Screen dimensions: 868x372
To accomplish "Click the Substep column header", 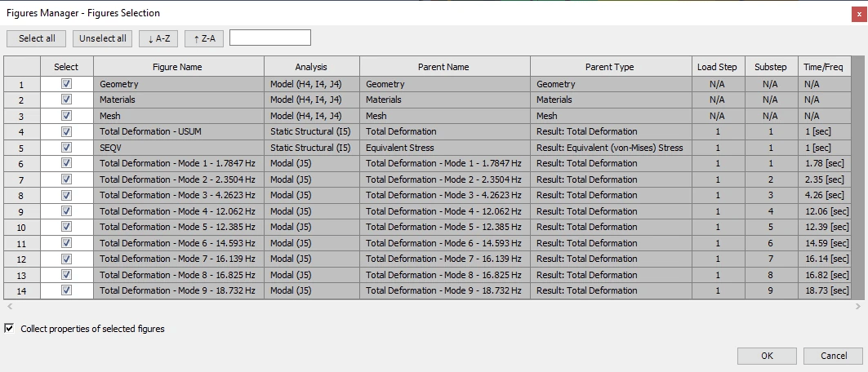I will pyautogui.click(x=771, y=66).
